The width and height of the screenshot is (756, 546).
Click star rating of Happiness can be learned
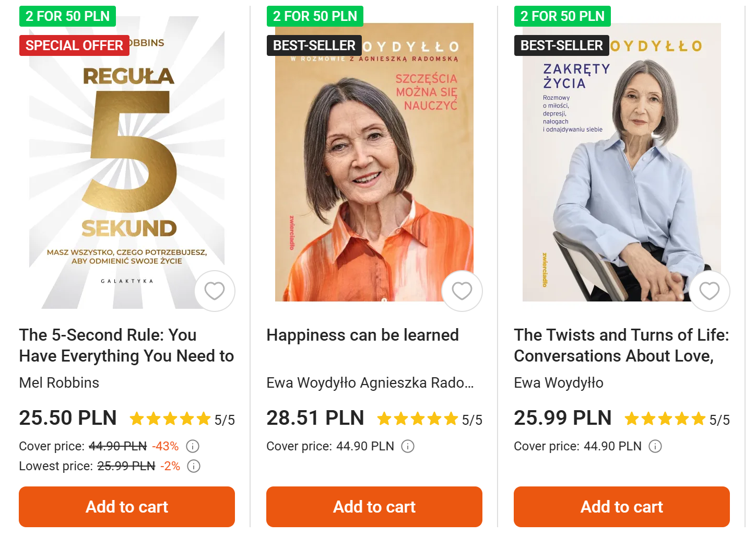(418, 419)
